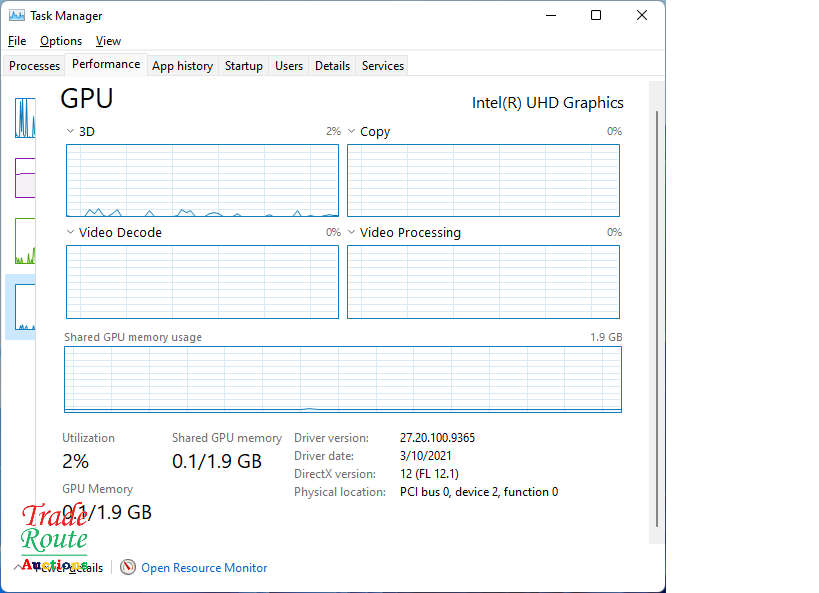Click the Resource Monitor gauge icon
The width and height of the screenshot is (819, 593).
click(x=128, y=567)
